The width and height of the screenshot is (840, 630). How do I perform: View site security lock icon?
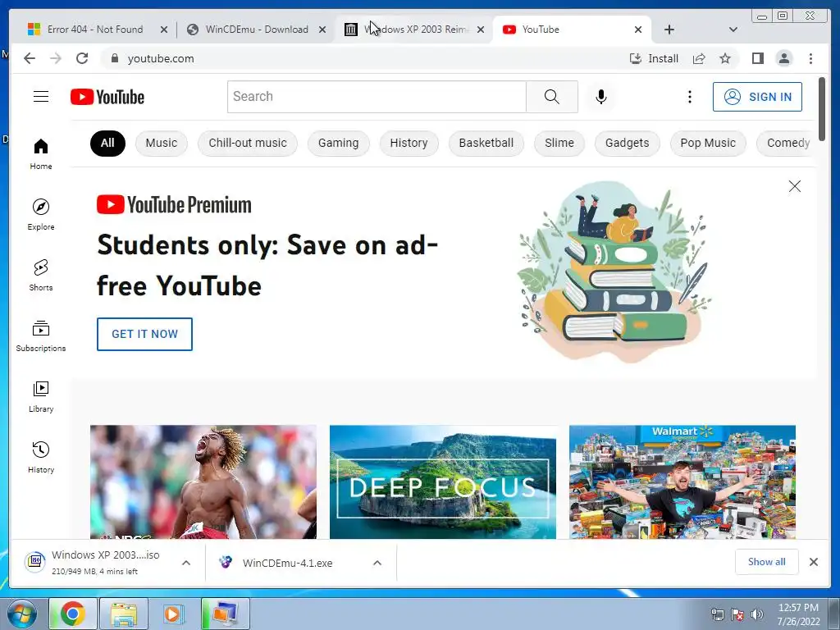(114, 58)
